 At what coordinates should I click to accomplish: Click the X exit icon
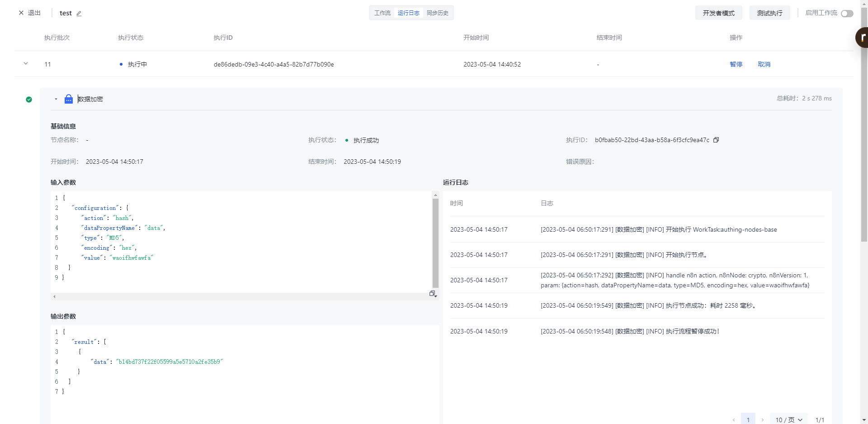(21, 13)
